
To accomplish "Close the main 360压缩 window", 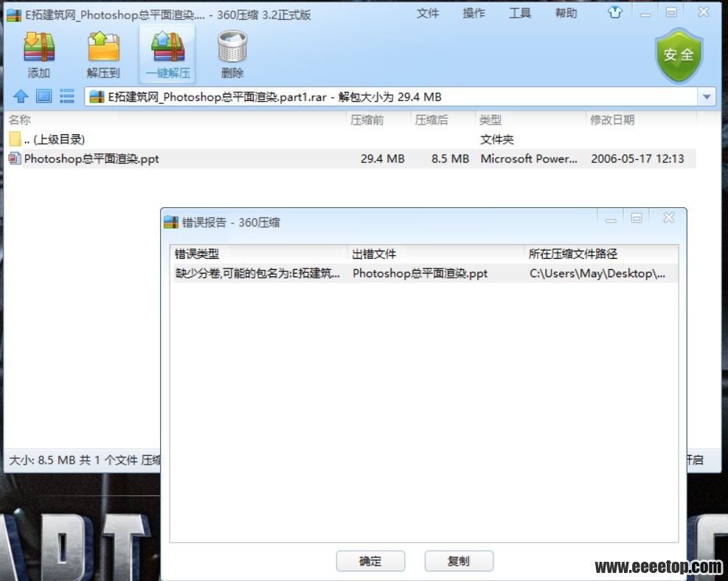I will coord(704,12).
